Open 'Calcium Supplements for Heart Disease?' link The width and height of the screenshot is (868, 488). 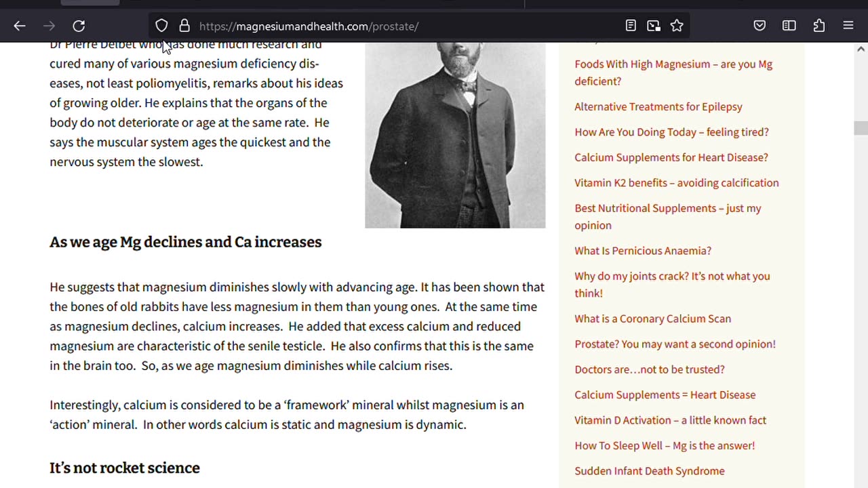tap(671, 157)
